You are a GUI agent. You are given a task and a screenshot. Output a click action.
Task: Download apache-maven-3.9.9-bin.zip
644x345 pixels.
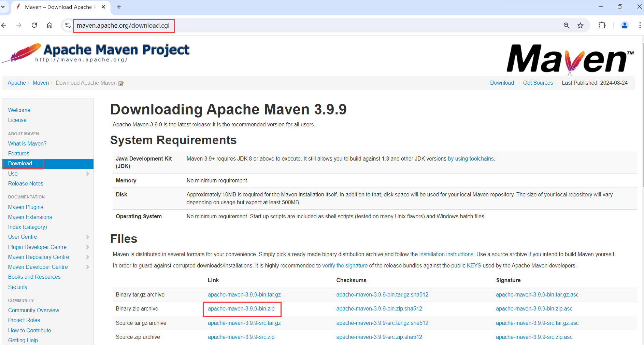[241, 309]
